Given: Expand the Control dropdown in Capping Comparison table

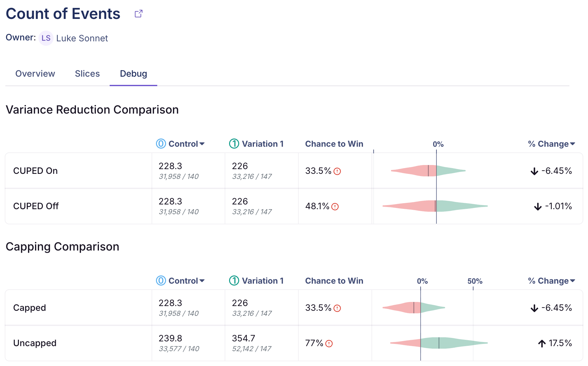Looking at the screenshot, I should click(x=202, y=281).
